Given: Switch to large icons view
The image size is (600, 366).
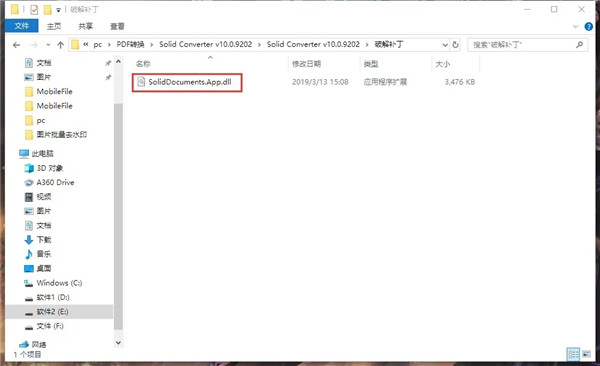Looking at the screenshot, I should 586,354.
